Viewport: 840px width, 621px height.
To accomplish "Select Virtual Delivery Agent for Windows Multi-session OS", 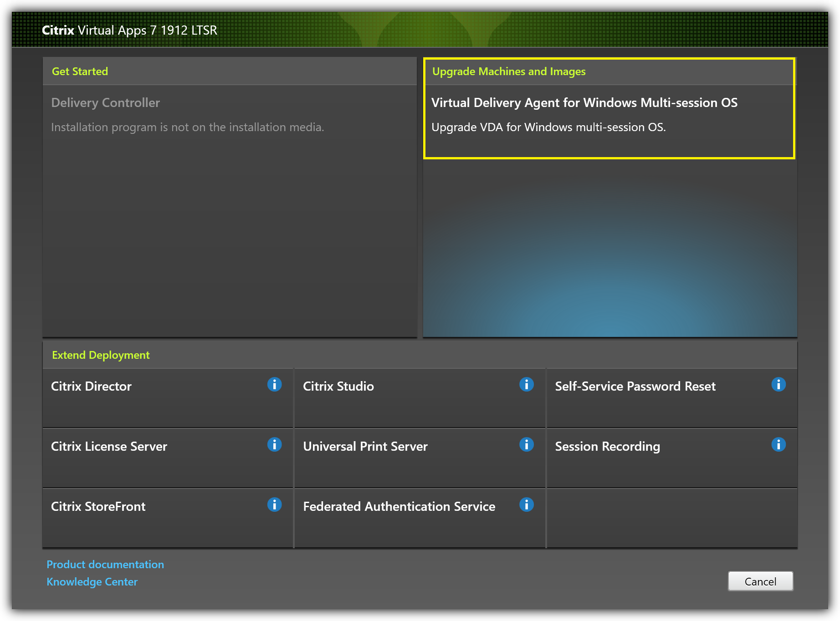I will pyautogui.click(x=584, y=103).
